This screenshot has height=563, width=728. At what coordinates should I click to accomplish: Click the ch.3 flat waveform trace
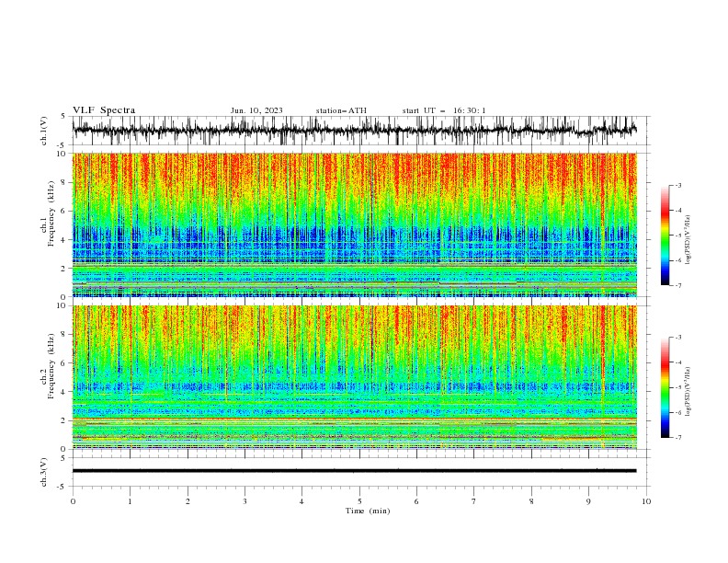pyautogui.click(x=354, y=471)
